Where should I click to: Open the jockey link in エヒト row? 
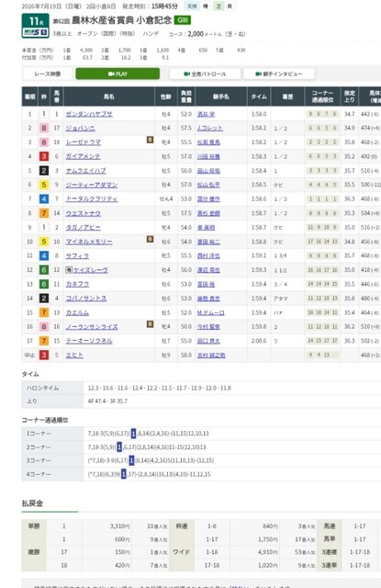click(x=211, y=356)
